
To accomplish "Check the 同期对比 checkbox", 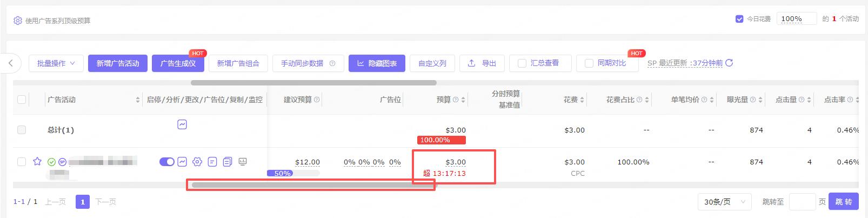I will (x=589, y=63).
